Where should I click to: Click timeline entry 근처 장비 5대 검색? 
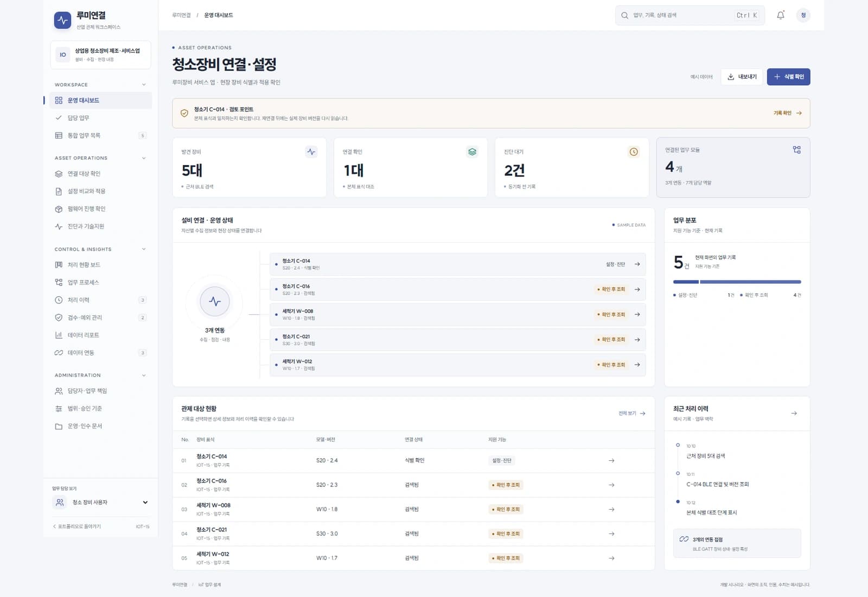705,456
